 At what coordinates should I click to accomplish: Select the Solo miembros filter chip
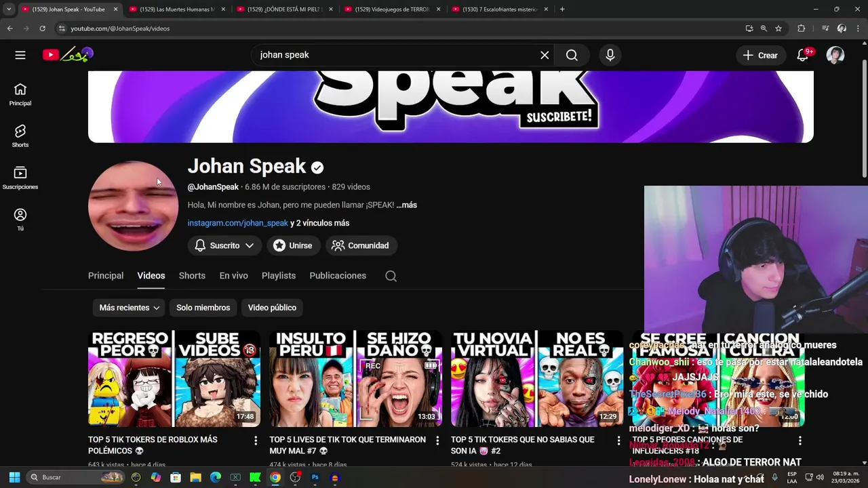pos(203,308)
